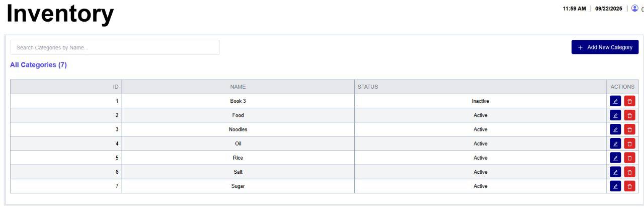Open the user profile icon
Screen dimensions: 644x207
click(x=634, y=8)
